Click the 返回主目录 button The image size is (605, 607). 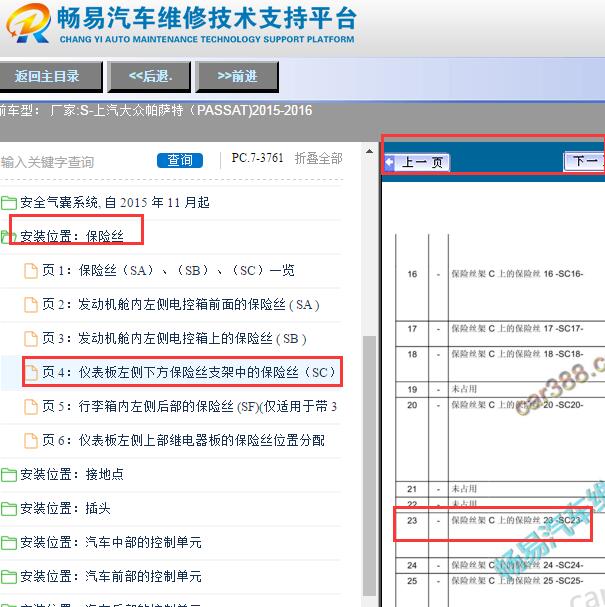pyautogui.click(x=50, y=76)
